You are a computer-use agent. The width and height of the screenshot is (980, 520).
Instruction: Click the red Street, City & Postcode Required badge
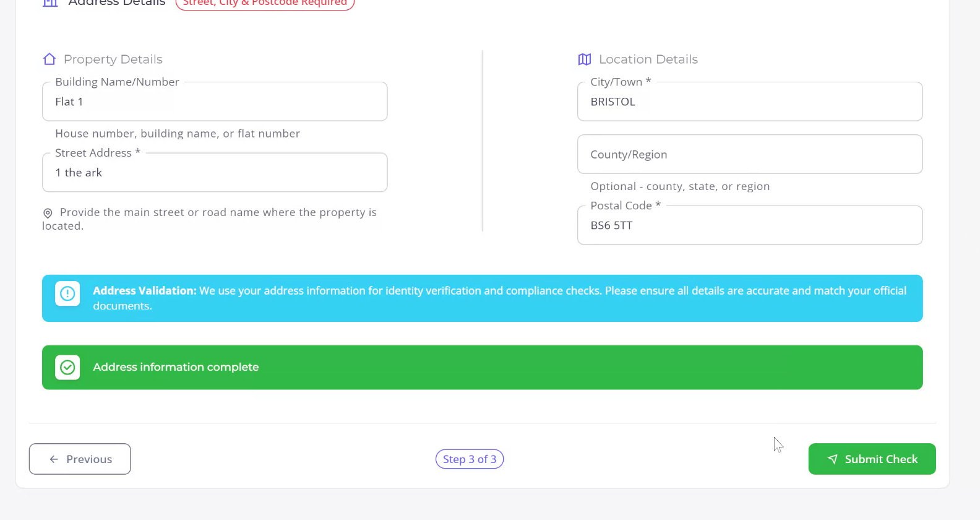point(265,4)
